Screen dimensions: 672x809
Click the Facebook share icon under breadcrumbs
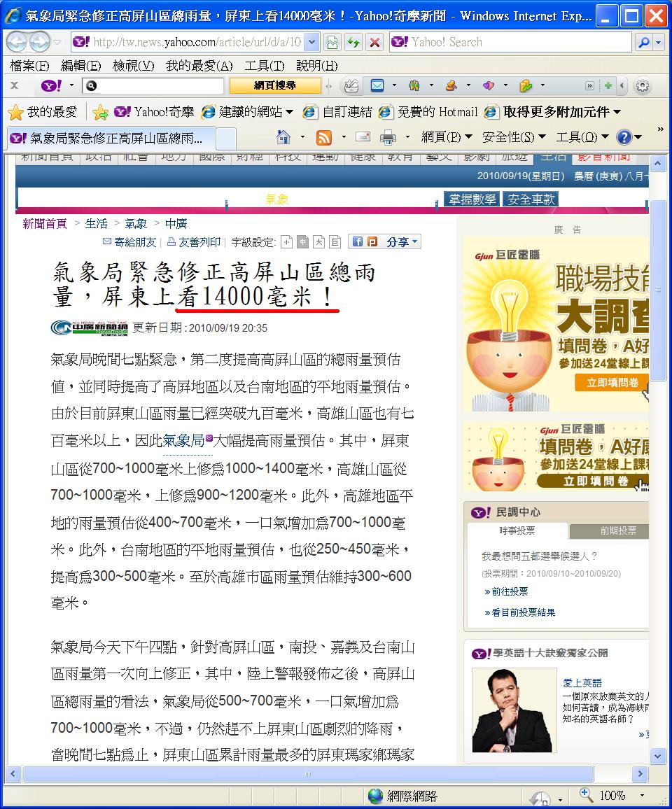pyautogui.click(x=358, y=241)
